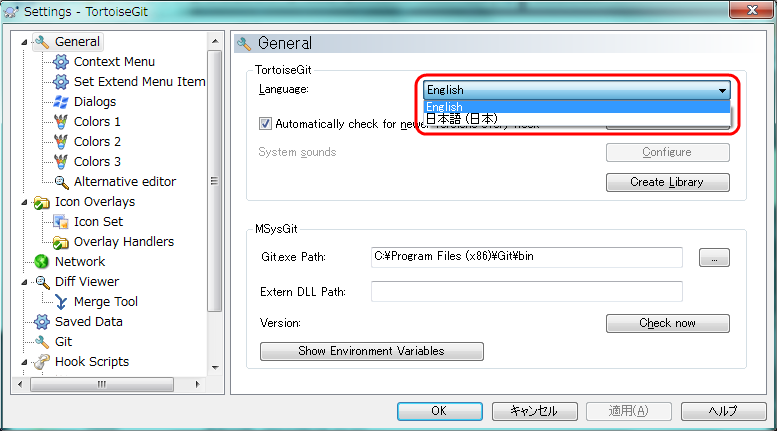Screen dimensions: 777x431
Task: Close the Settings window
Action: 752,10
